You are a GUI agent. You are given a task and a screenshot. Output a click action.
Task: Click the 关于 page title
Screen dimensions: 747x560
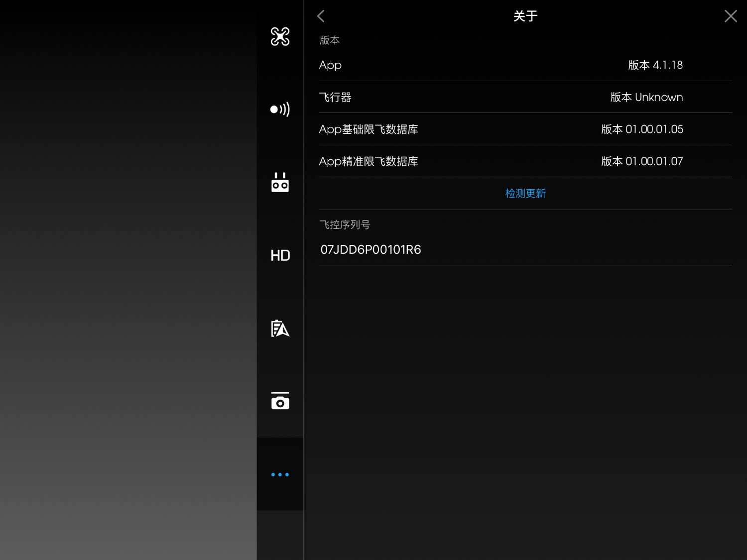(525, 16)
